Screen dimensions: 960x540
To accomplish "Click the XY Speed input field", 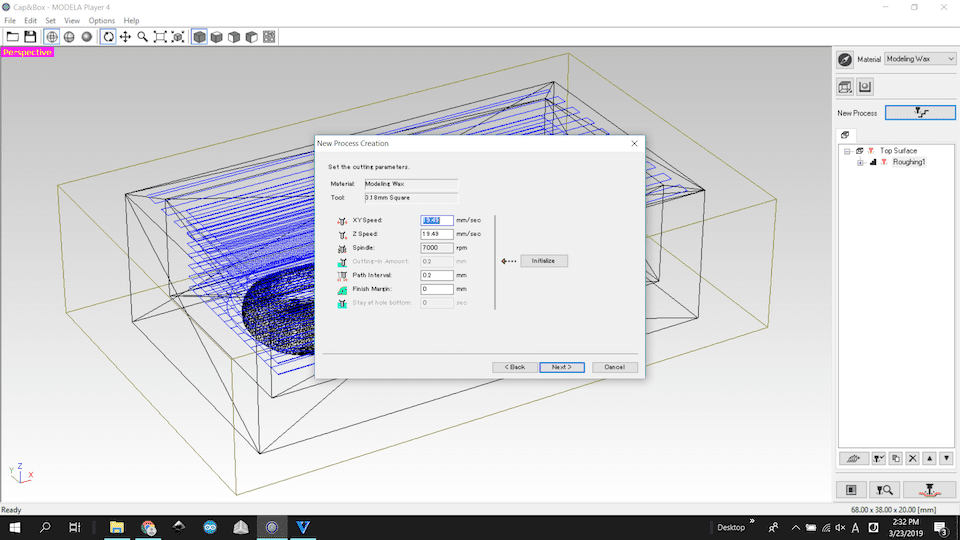I will [437, 220].
